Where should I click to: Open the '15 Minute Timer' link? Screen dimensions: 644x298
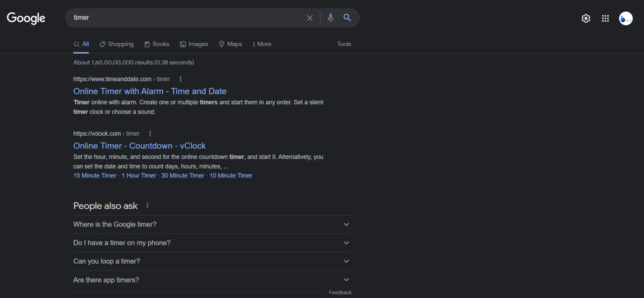pyautogui.click(x=94, y=175)
